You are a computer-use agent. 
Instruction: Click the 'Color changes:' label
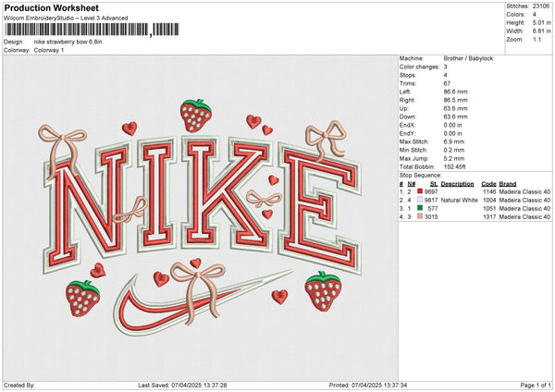419,67
